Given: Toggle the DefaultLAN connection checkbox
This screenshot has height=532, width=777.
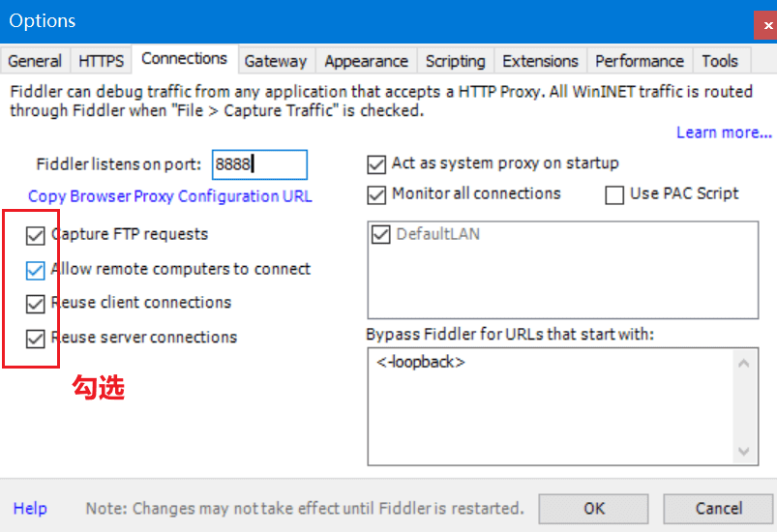Looking at the screenshot, I should pyautogui.click(x=380, y=234).
